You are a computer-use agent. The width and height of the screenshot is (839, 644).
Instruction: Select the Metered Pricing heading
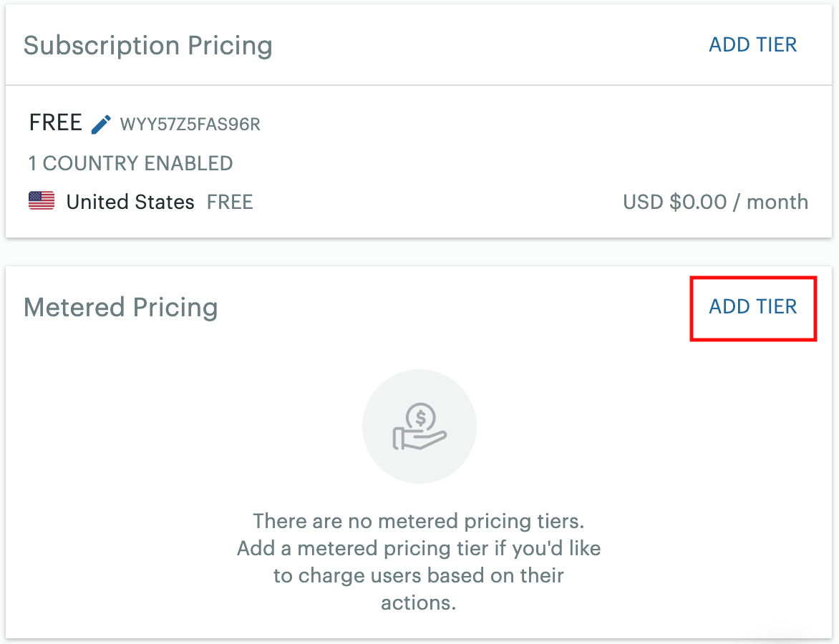pos(121,308)
